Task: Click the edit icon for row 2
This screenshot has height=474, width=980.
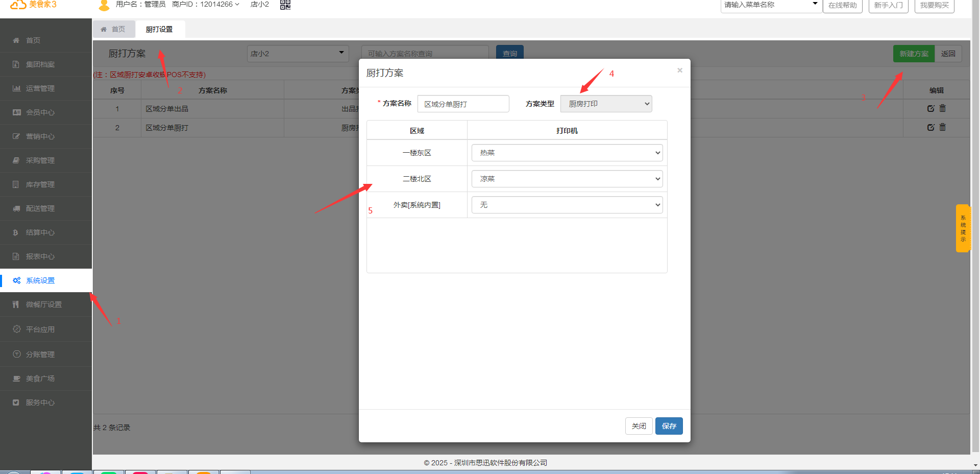Action: [x=930, y=127]
